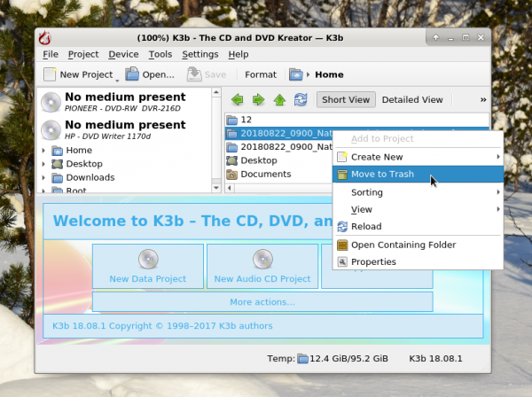Image resolution: width=532 pixels, height=397 pixels.
Task: Click the breadcrumb arrow before Home
Action: tap(308, 74)
